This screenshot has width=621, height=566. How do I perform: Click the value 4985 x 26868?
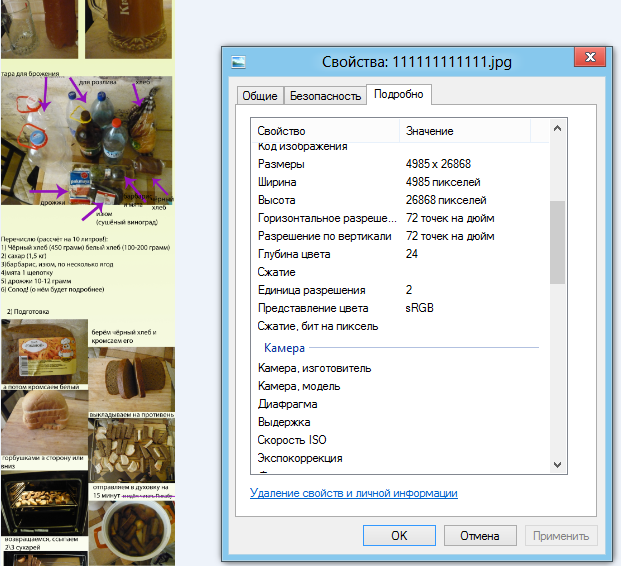[x=438, y=164]
